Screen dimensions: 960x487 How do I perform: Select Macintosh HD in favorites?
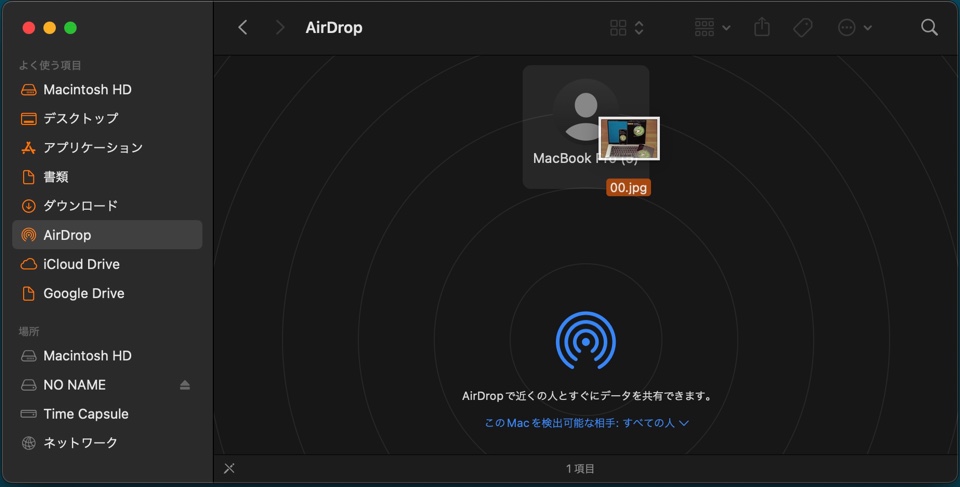point(107,89)
